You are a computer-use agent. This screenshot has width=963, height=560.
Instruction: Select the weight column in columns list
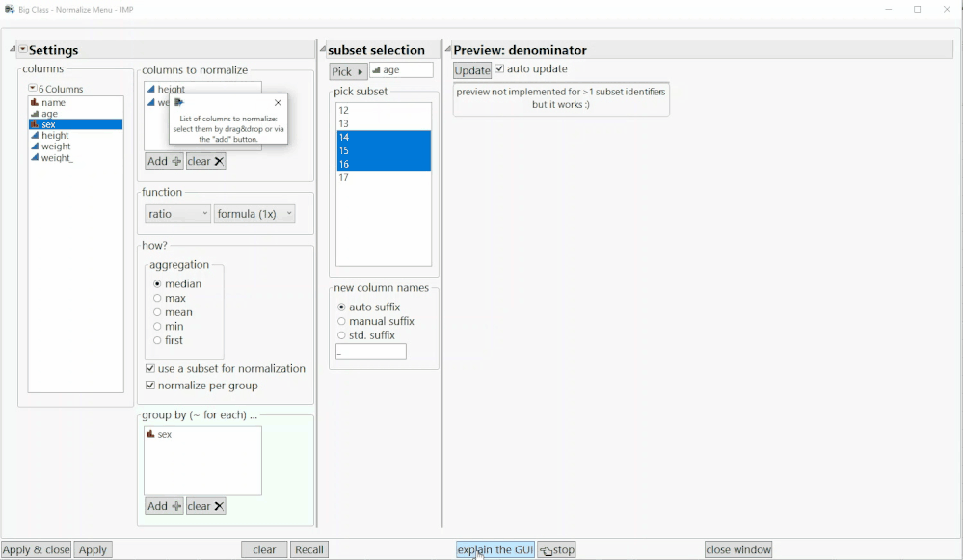[75, 147]
